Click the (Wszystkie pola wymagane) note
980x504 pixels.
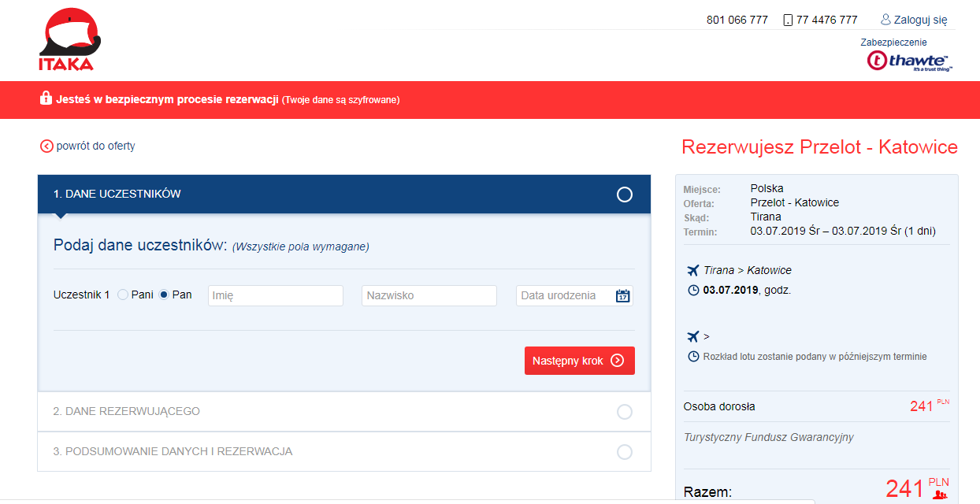click(x=300, y=246)
